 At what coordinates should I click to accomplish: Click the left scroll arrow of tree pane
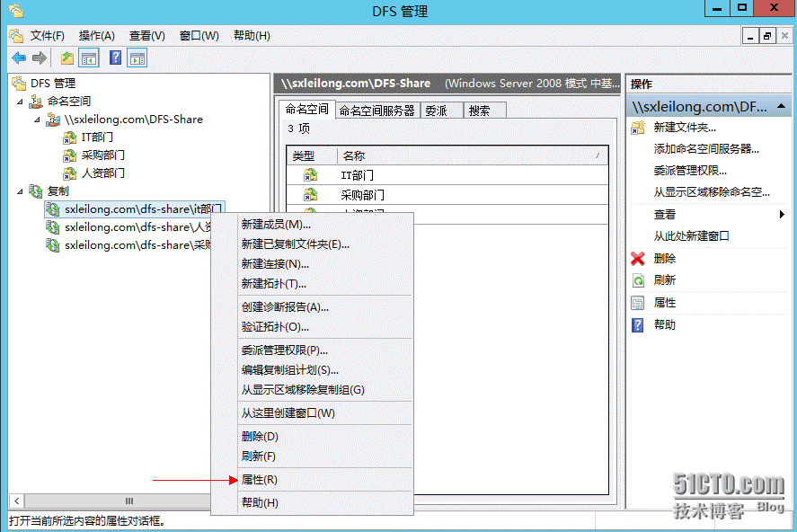pyautogui.click(x=17, y=501)
